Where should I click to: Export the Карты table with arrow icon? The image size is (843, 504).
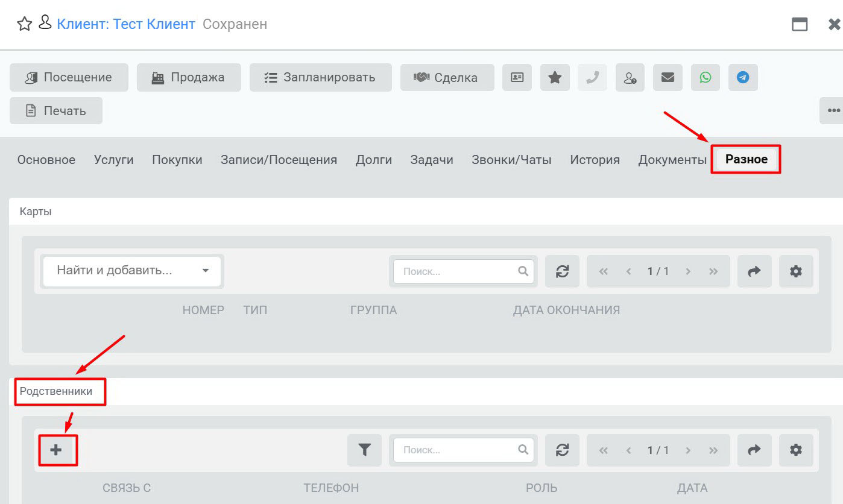754,271
